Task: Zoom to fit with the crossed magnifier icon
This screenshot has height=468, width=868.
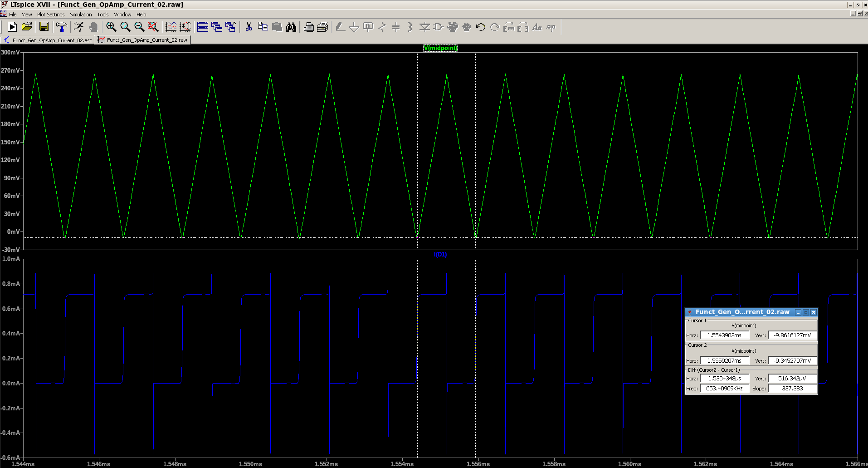Action: coord(153,27)
